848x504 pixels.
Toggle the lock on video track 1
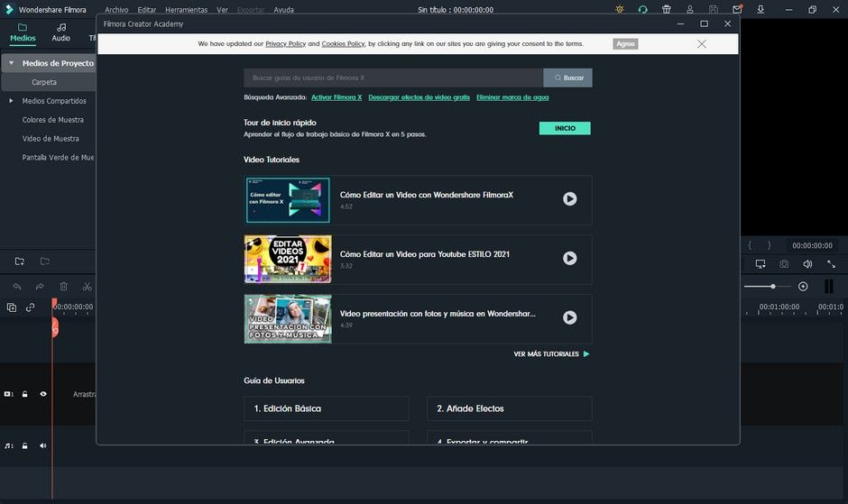click(x=25, y=394)
